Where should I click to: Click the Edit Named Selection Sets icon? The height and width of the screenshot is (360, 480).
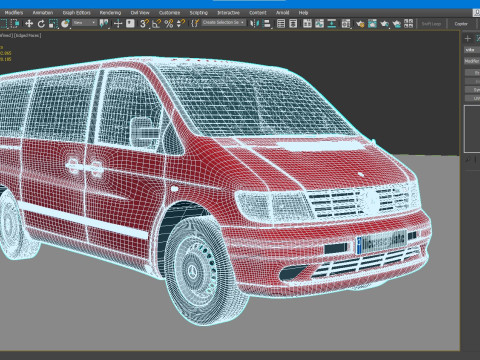tap(195, 24)
